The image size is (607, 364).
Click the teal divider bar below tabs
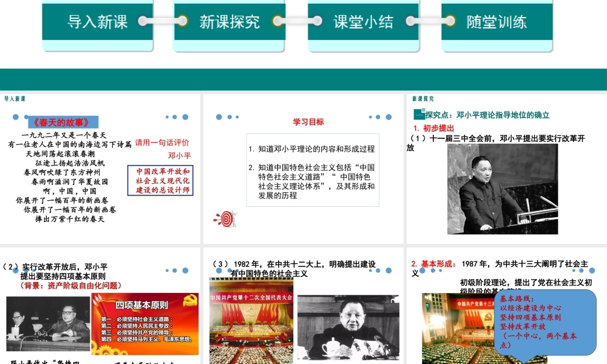pos(303,79)
